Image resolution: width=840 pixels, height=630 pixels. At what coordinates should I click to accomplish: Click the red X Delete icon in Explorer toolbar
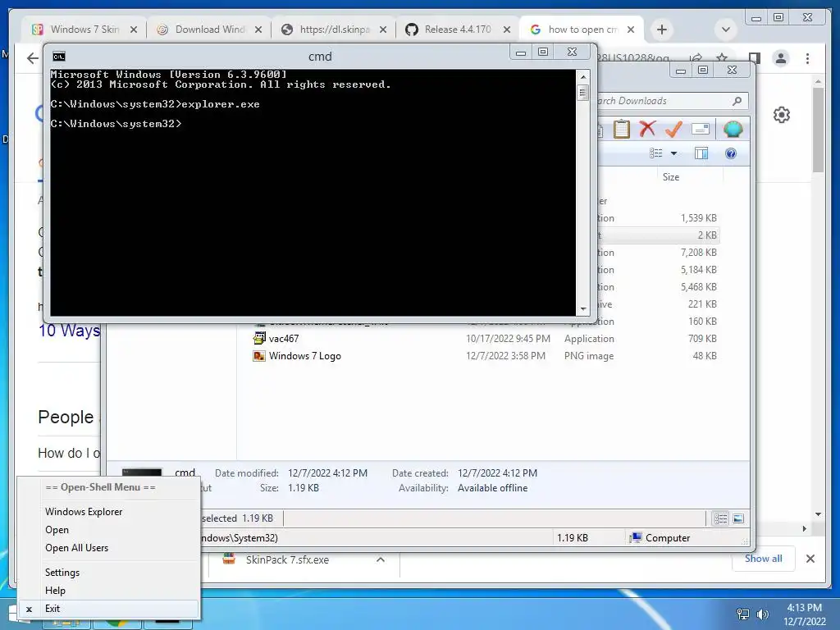(x=648, y=129)
